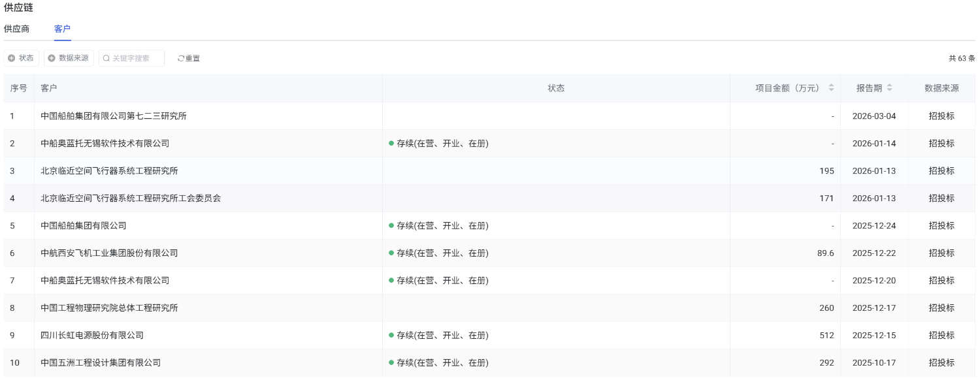Screen dimensions: 980x380
Task: Click amount 512 in row 9
Action: point(826,336)
